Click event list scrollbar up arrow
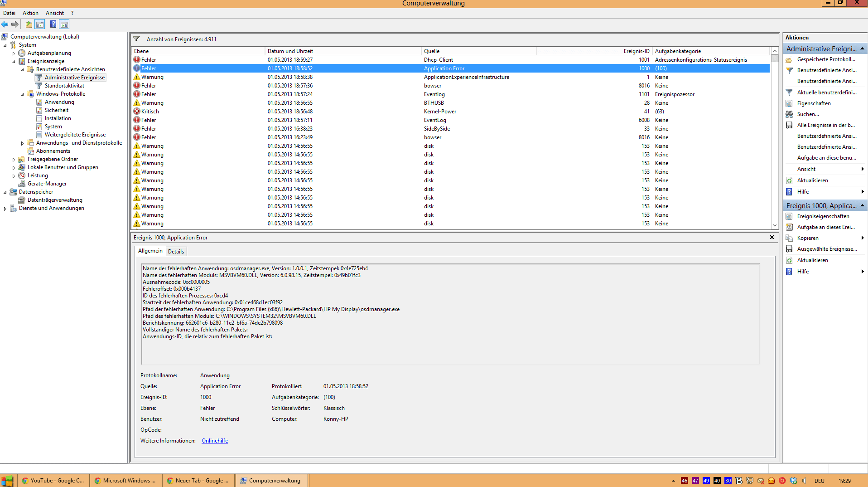Viewport: 868px width, 487px height. click(775, 51)
